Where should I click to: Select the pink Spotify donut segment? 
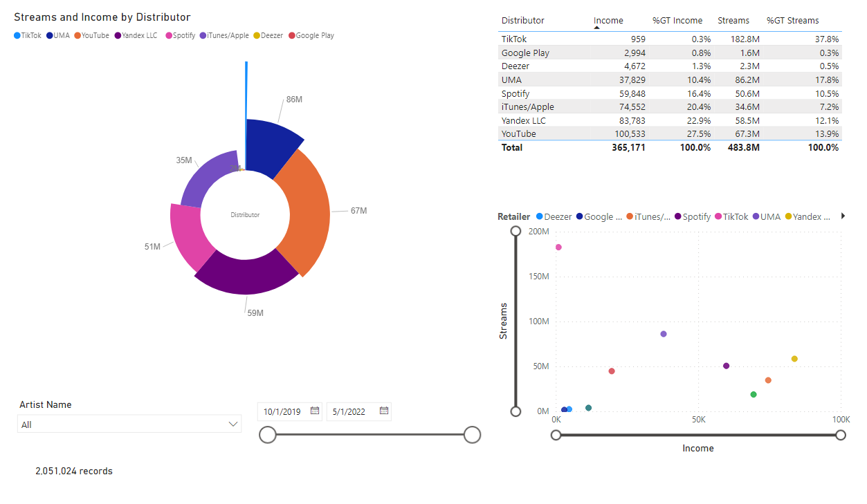tap(188, 237)
